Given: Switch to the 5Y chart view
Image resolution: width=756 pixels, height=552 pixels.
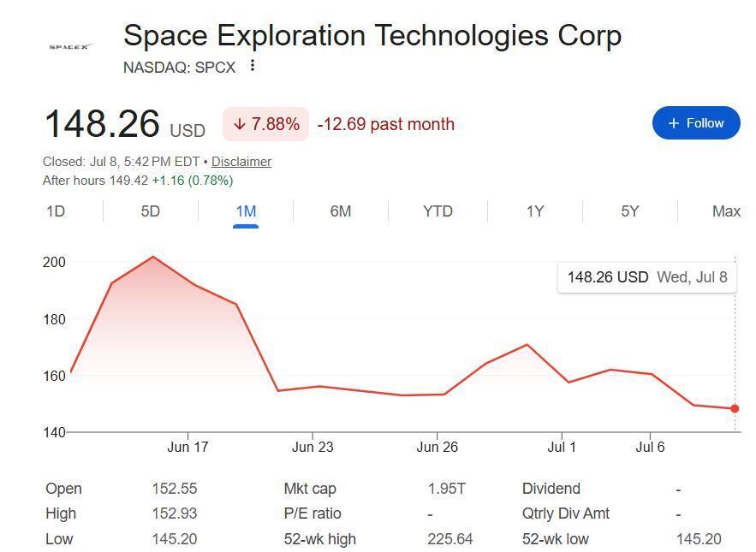Looking at the screenshot, I should tap(629, 211).
